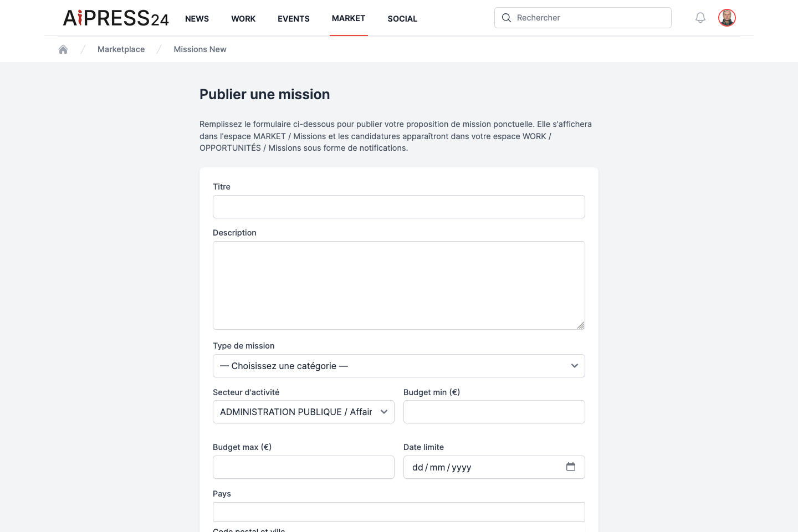Click the Date limite label

(423, 447)
